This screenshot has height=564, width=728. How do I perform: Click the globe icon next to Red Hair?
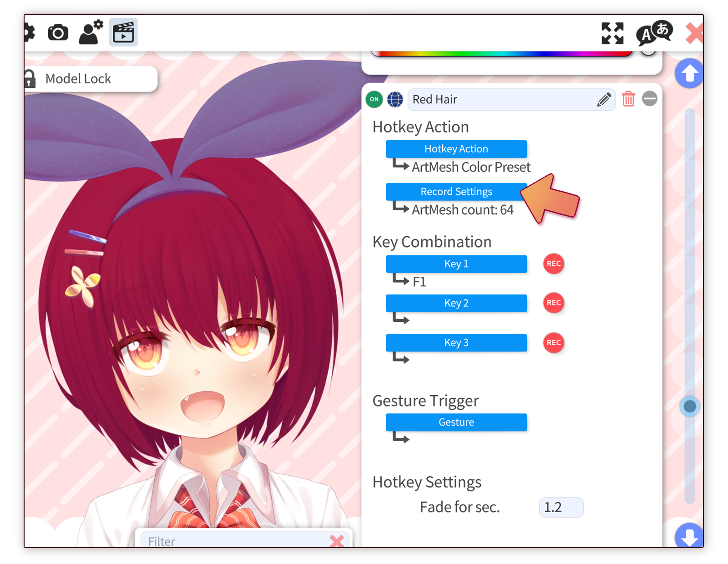[395, 99]
